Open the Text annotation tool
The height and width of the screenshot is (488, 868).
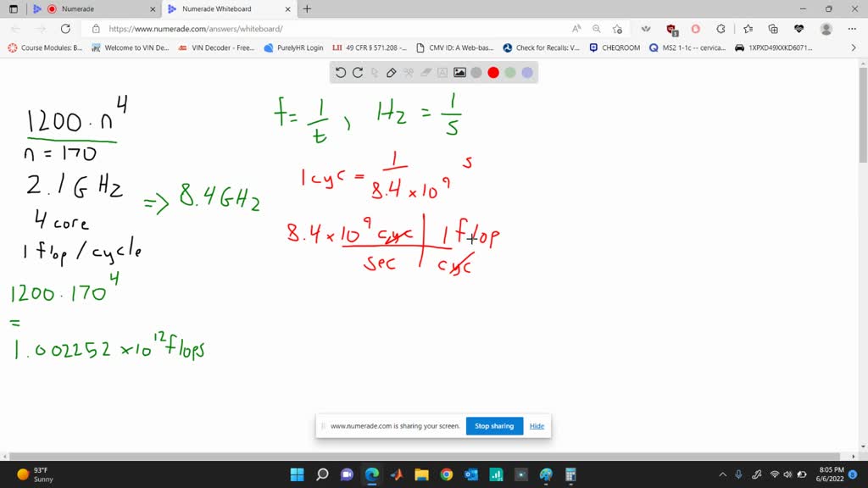[x=442, y=73]
